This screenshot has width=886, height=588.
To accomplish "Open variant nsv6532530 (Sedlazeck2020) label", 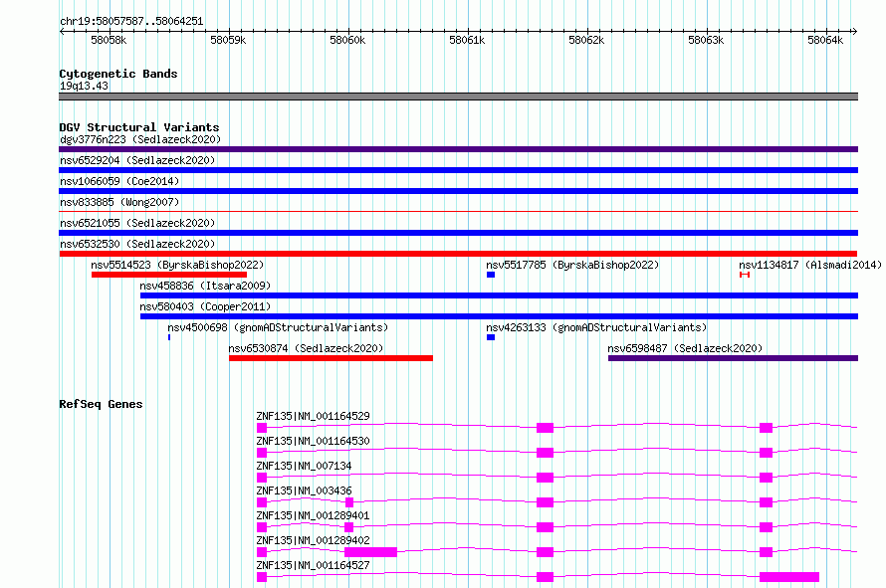I will (x=137, y=244).
